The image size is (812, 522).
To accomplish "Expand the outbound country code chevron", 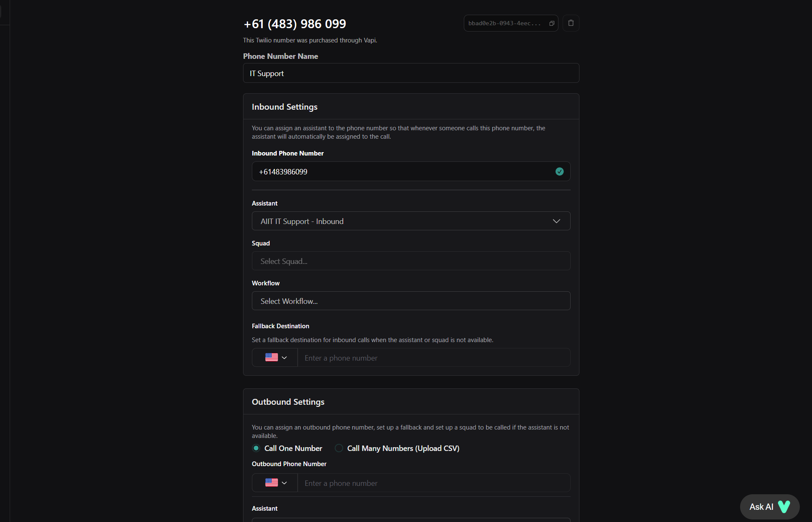I will [x=284, y=483].
